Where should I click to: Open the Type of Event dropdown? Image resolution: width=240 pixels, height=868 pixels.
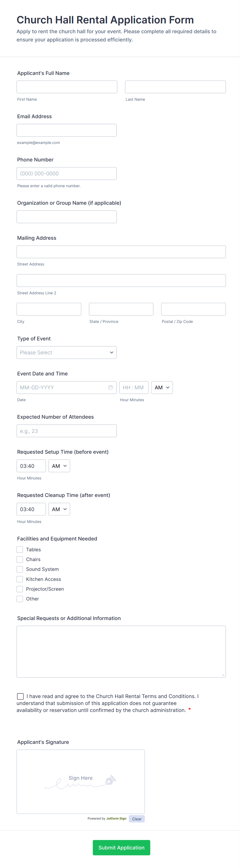tap(67, 353)
